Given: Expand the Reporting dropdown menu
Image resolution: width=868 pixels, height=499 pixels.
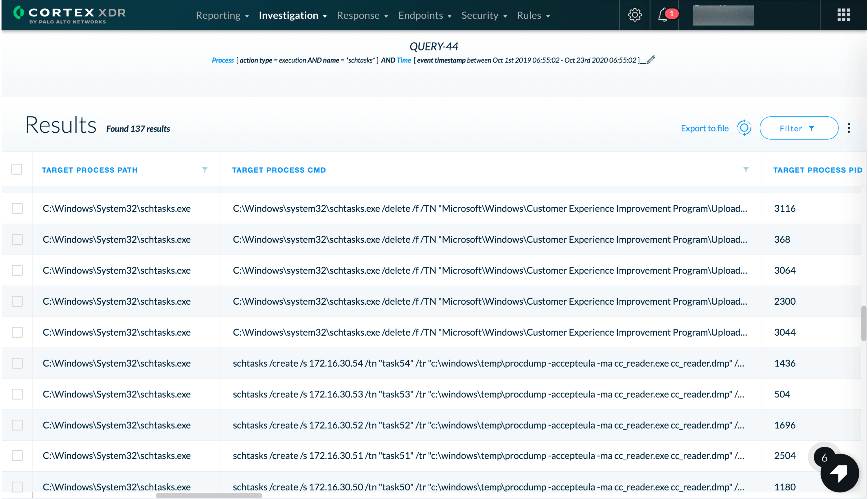Looking at the screenshot, I should coord(222,15).
